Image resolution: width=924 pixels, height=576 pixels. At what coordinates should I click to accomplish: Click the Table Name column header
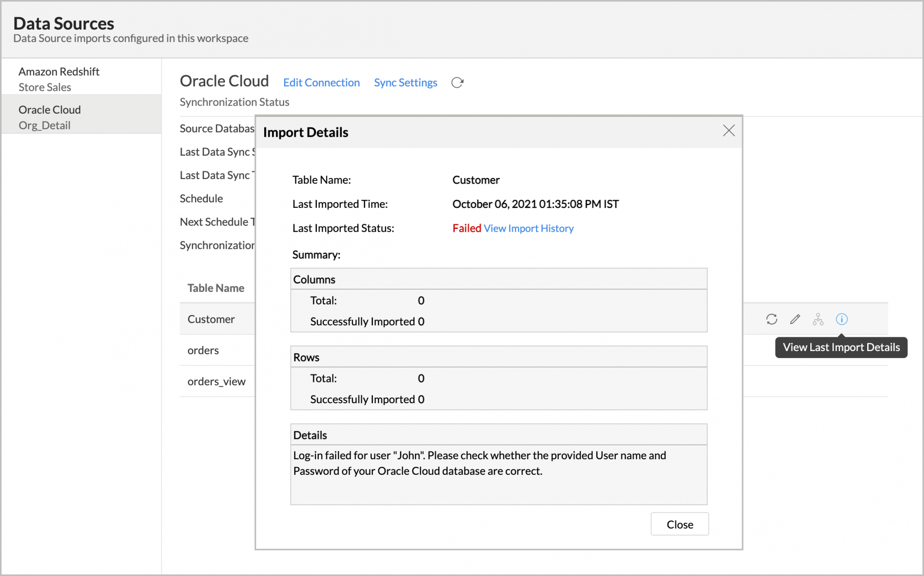point(216,288)
